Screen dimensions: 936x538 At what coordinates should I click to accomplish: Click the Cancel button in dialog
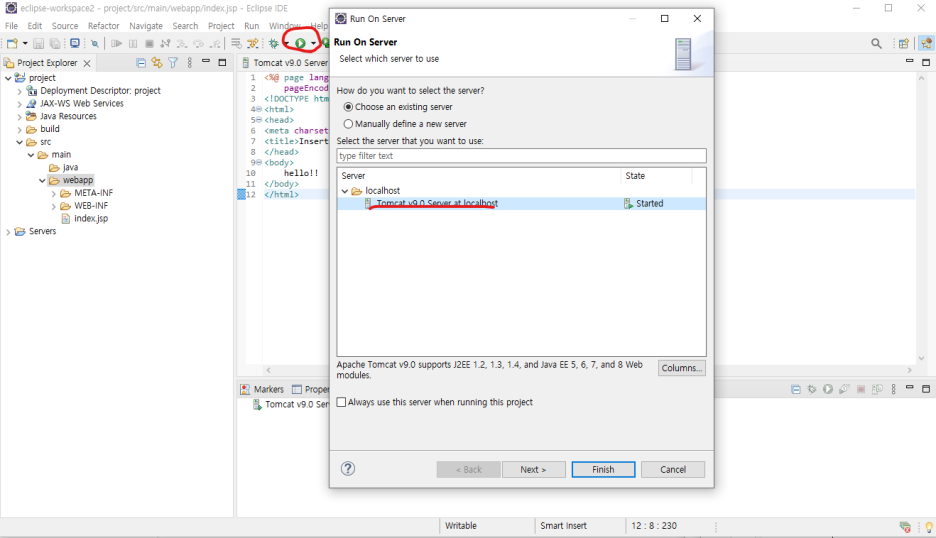point(673,469)
